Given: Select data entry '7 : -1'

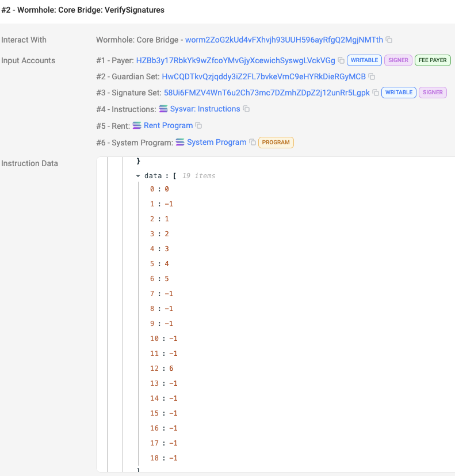Looking at the screenshot, I should point(162,294).
